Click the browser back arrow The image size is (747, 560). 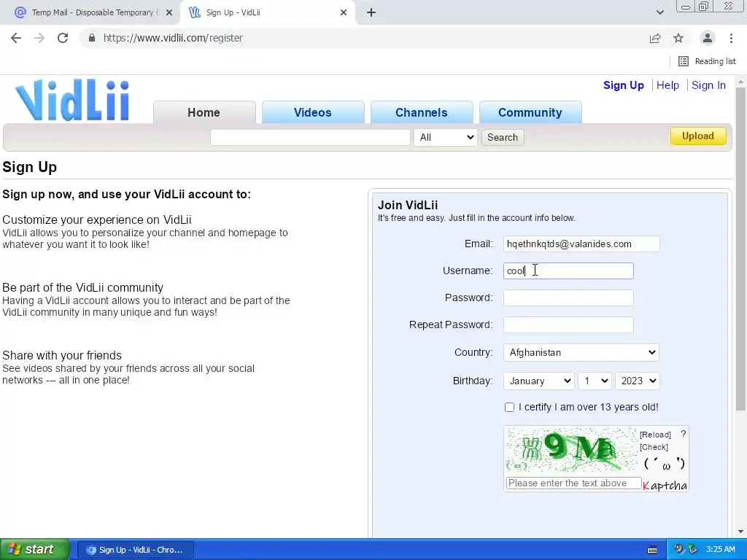(x=16, y=38)
